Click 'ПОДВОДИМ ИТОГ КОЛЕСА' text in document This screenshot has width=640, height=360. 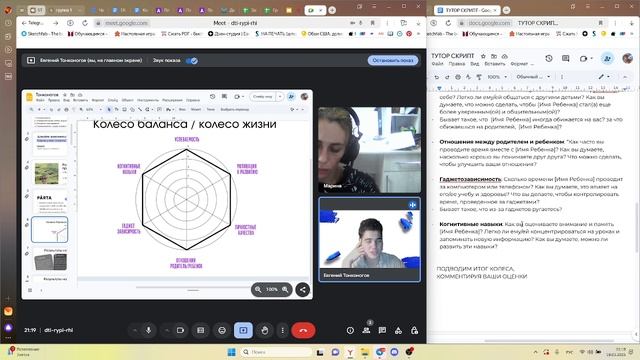[x=475, y=269]
